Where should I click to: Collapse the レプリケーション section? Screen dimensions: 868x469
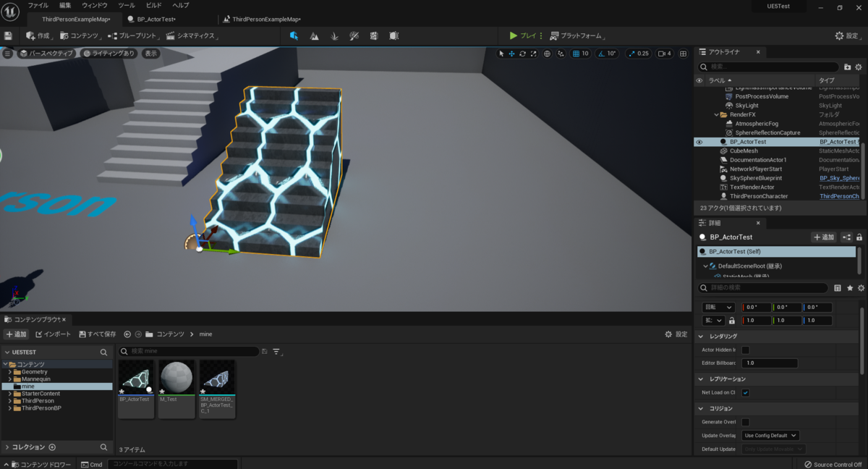[700, 379]
